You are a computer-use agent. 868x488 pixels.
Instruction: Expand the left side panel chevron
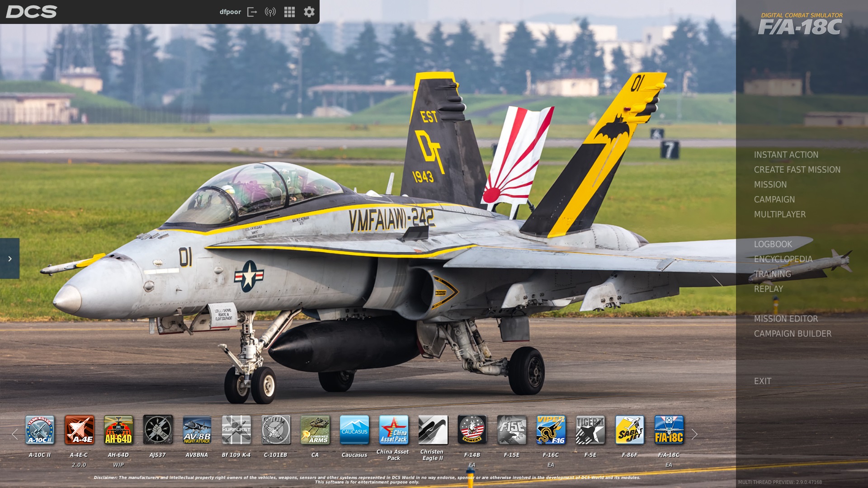(x=10, y=258)
